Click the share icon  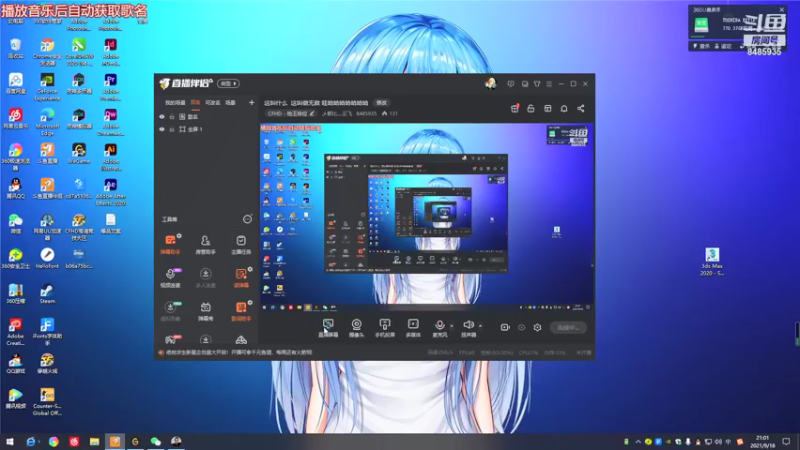tap(581, 109)
